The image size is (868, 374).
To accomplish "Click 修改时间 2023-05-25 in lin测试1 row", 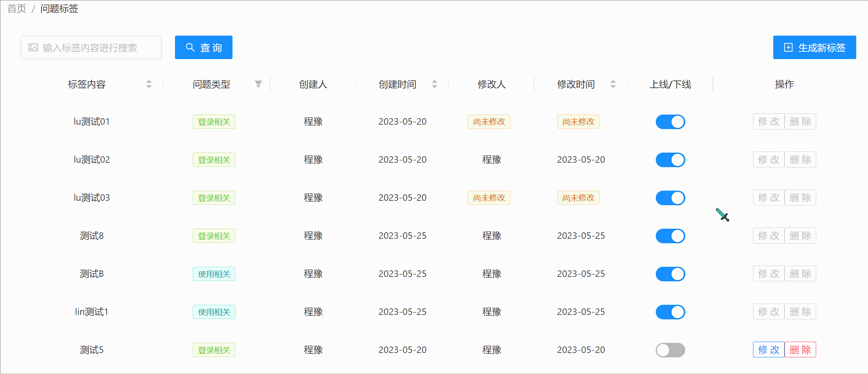I will (581, 312).
